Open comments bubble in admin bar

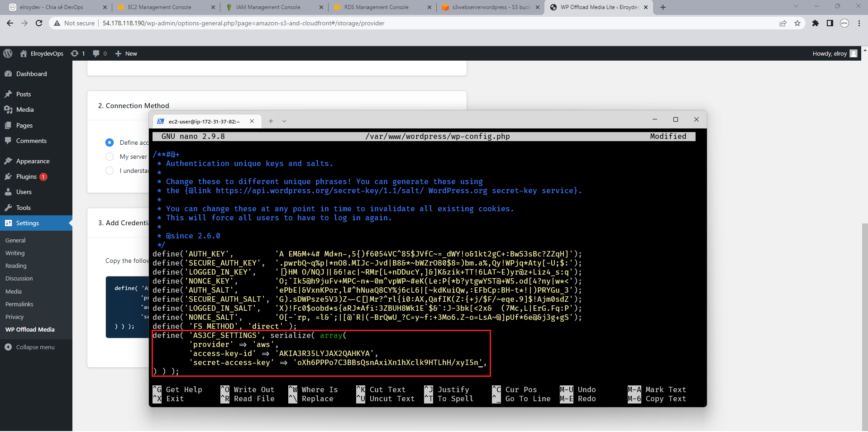pos(100,53)
